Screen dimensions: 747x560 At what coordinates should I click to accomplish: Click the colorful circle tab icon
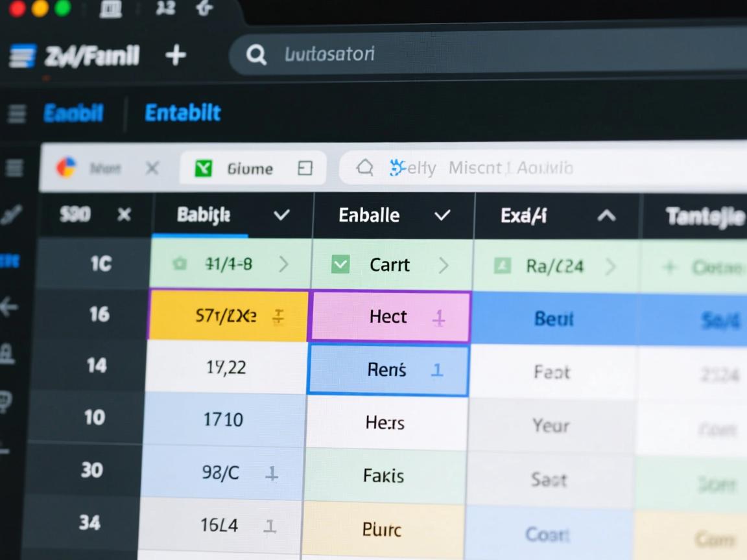click(x=66, y=168)
